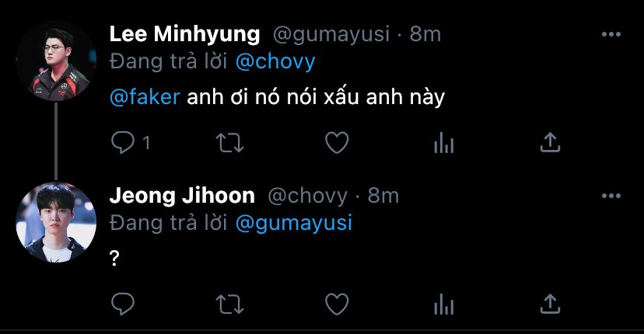View analytics for Lee Minhyung's tweet
Screen dimensions: 644x334
444,143
